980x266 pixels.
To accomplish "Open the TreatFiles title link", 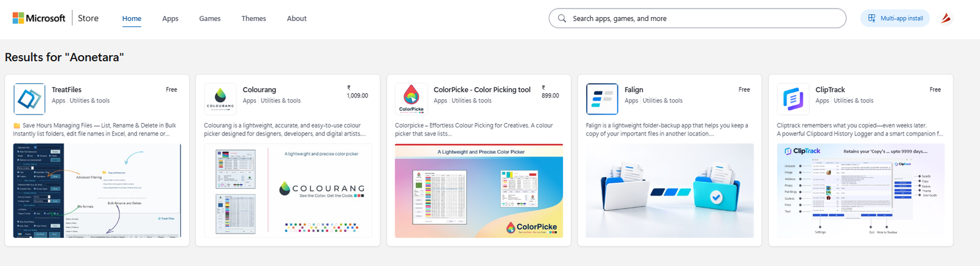I will click(x=67, y=89).
